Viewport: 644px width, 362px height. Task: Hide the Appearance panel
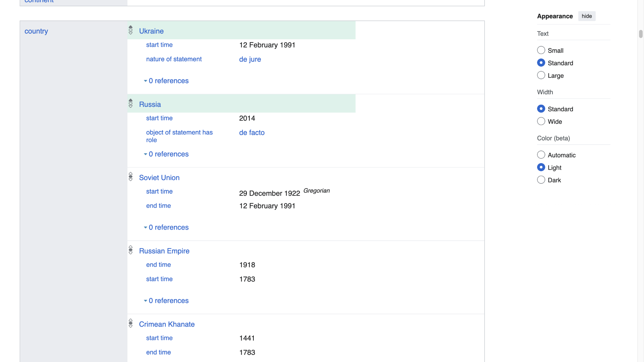[x=587, y=16]
